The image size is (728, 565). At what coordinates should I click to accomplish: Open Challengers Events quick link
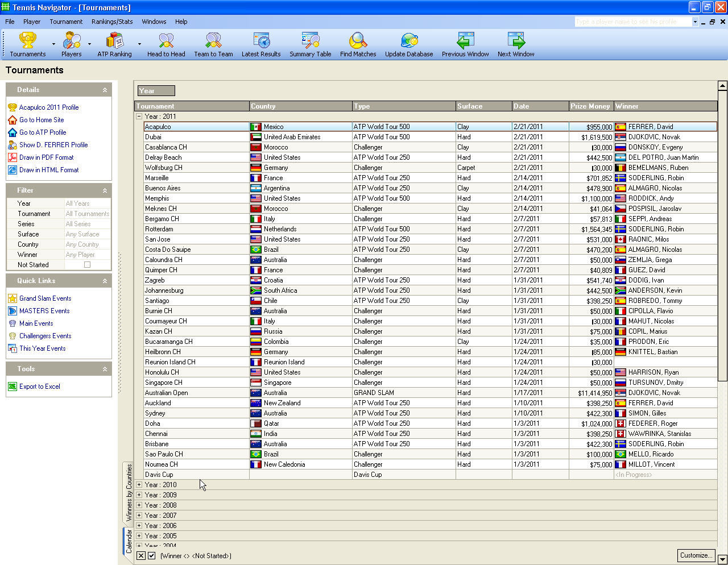[x=45, y=336]
